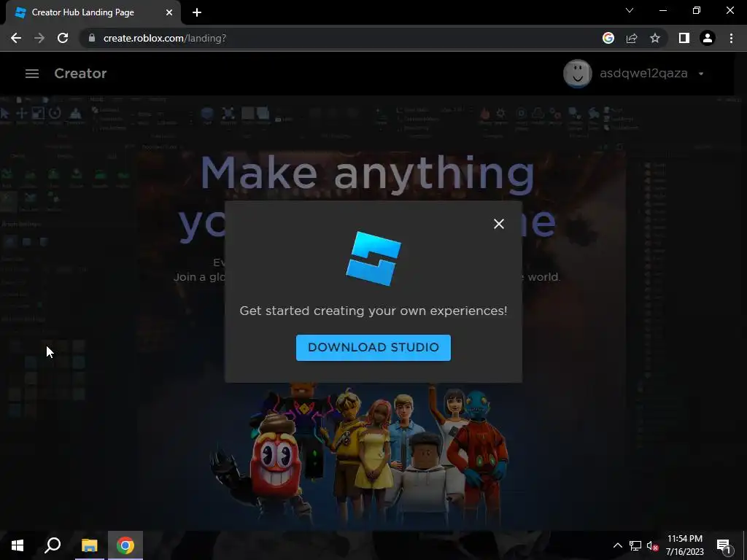Toggle the browser side panel
Screen dimensions: 747x560
click(x=684, y=38)
